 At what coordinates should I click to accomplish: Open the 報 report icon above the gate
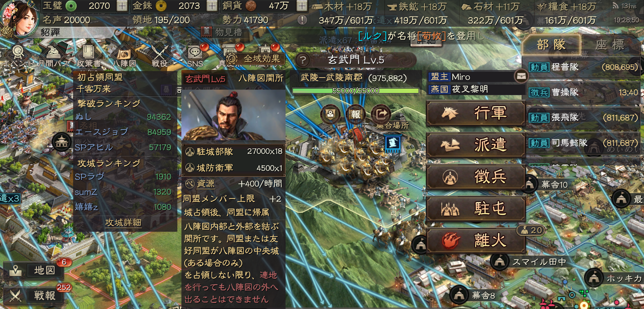click(x=355, y=114)
